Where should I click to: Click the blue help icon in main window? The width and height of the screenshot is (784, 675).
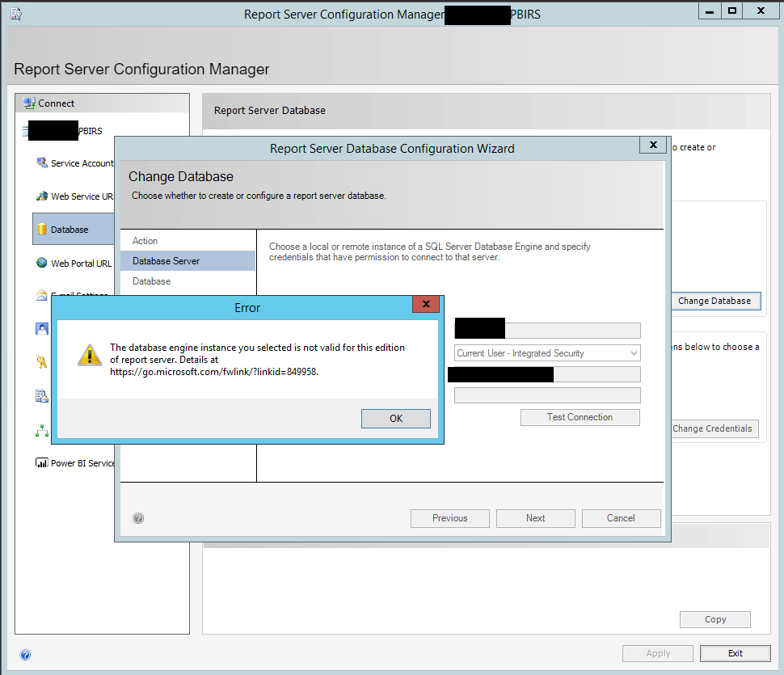pyautogui.click(x=25, y=655)
